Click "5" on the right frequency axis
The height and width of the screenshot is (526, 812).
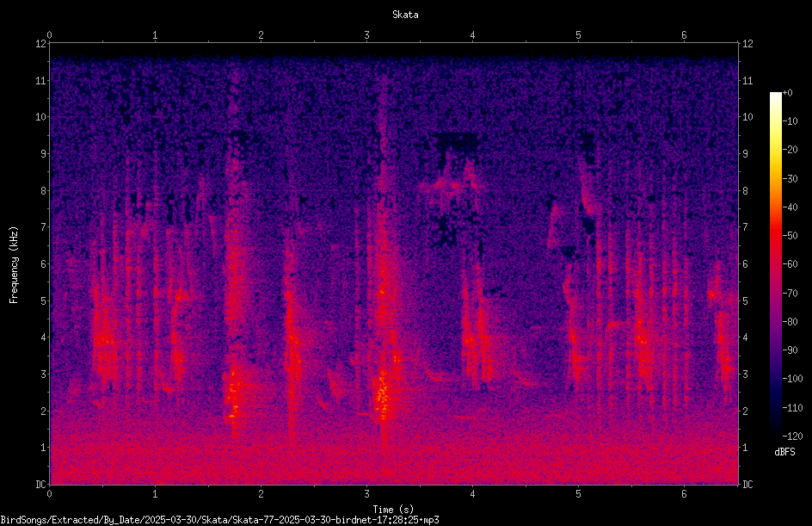click(x=745, y=300)
